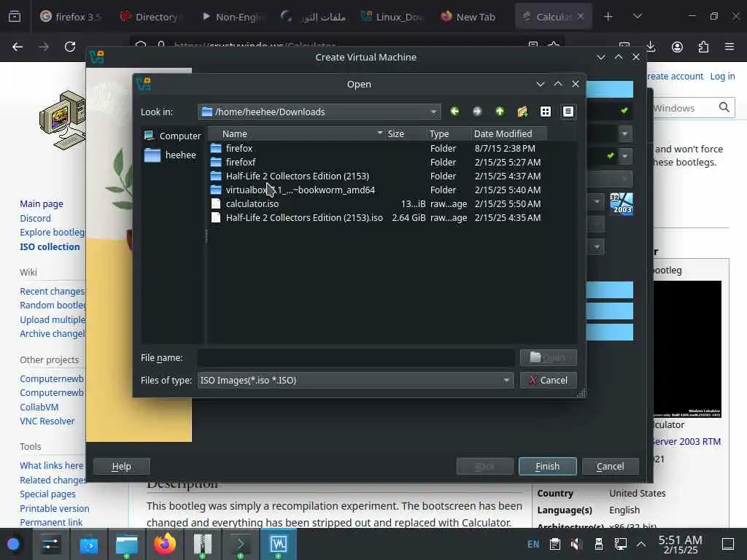This screenshot has width=747, height=560.
Task: Open file manager on the taskbar
Action: 127,544
